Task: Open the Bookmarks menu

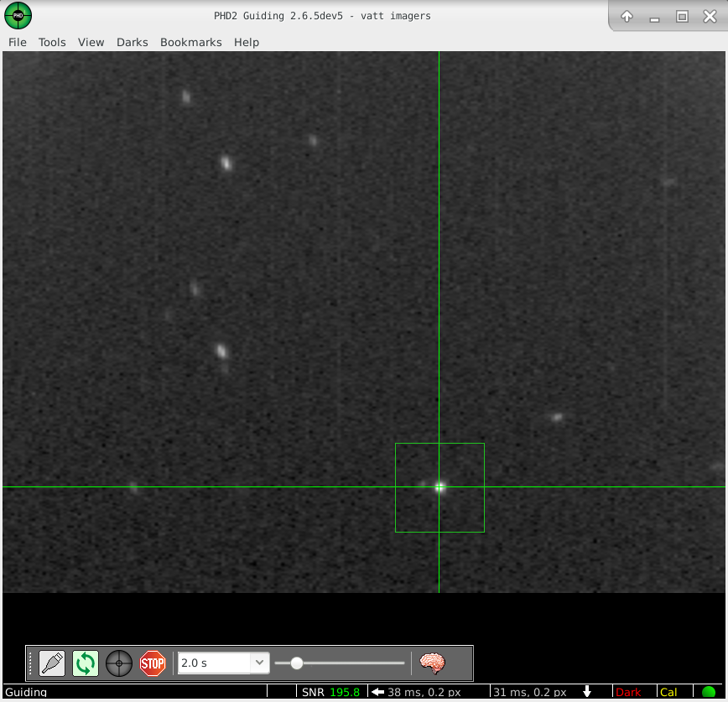Action: coord(190,42)
